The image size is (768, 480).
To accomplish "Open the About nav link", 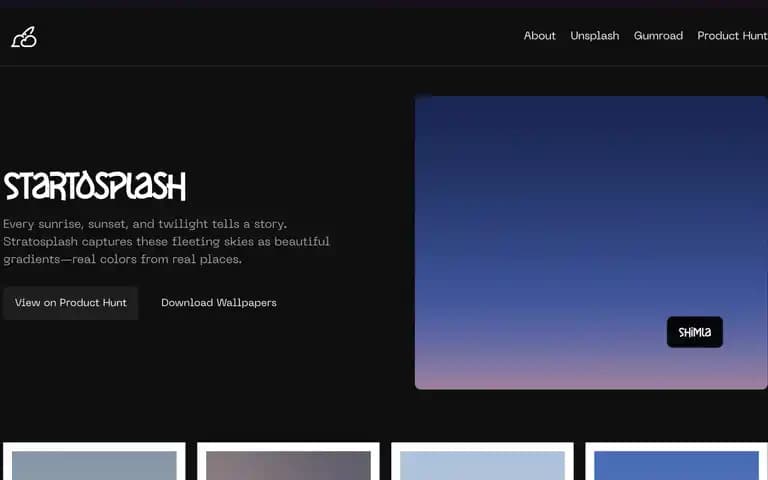I will click(x=539, y=36).
